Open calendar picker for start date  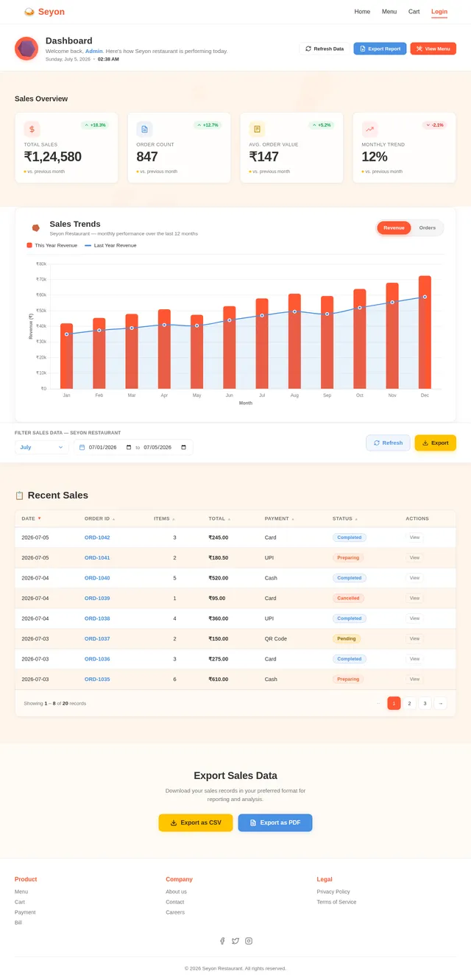[129, 447]
